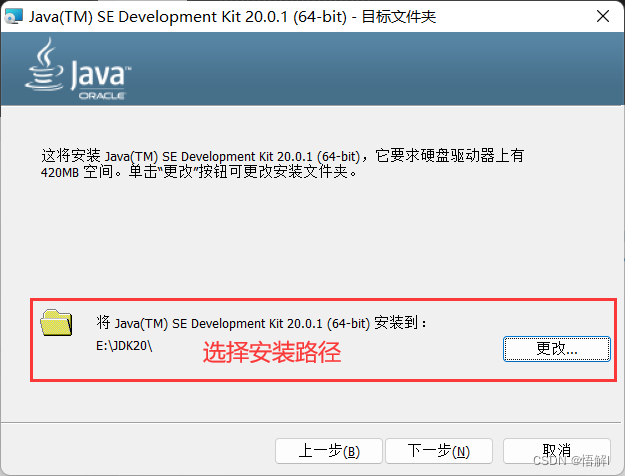625x476 pixels.
Task: Continue with 下一步(N) button
Action: pos(439,451)
